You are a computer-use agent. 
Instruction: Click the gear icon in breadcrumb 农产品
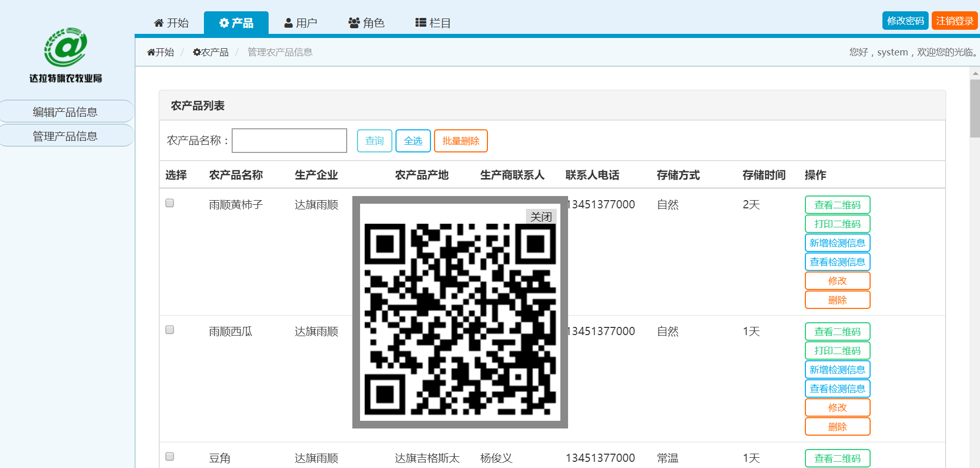point(197,52)
